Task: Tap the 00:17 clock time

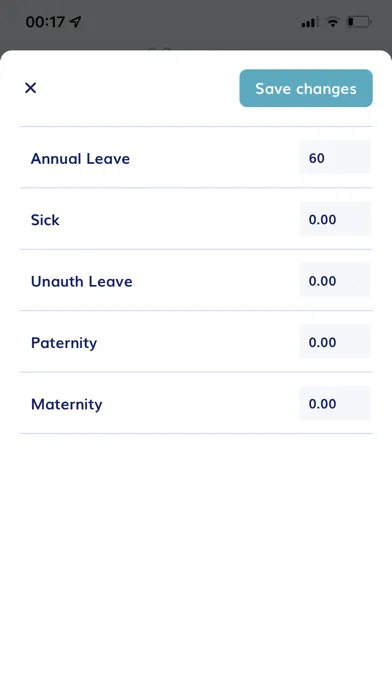Action: click(x=45, y=22)
